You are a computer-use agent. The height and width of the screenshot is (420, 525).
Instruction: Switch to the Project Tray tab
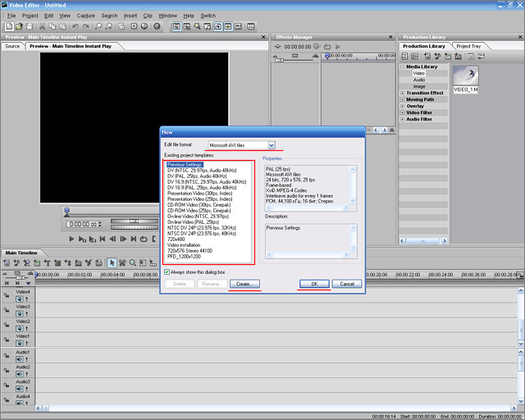(x=468, y=46)
